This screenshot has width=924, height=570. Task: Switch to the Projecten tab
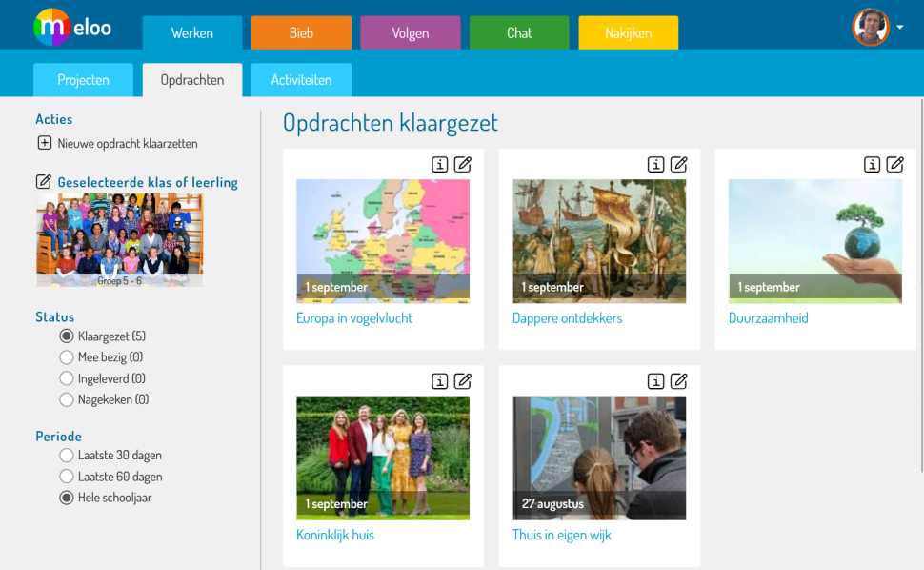click(83, 80)
